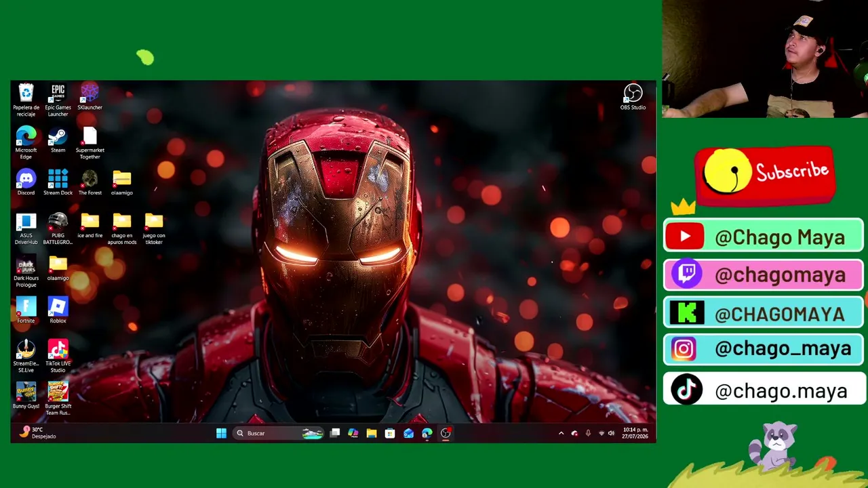868x488 pixels.
Task: Click the Steam desktop icon
Action: coord(58,140)
